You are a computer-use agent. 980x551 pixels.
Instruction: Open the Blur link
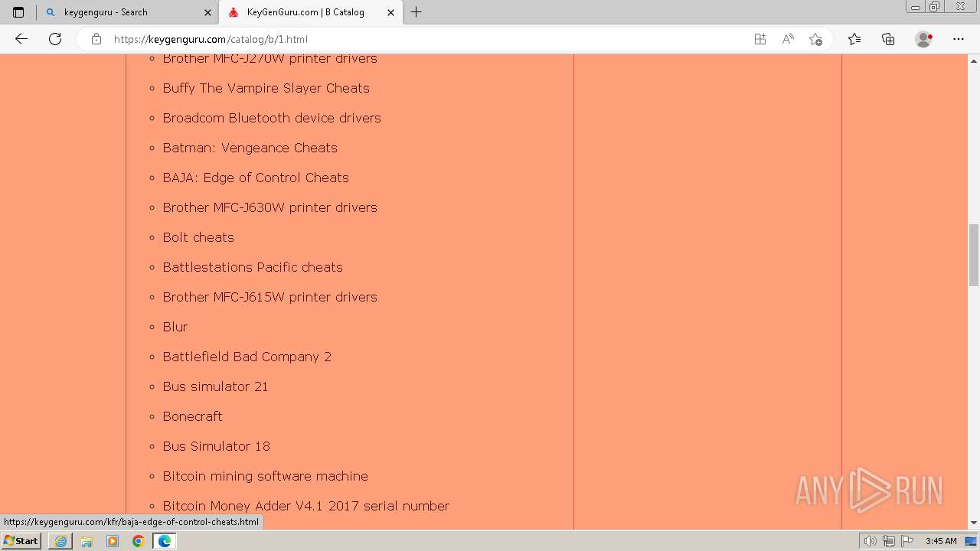[x=175, y=327]
